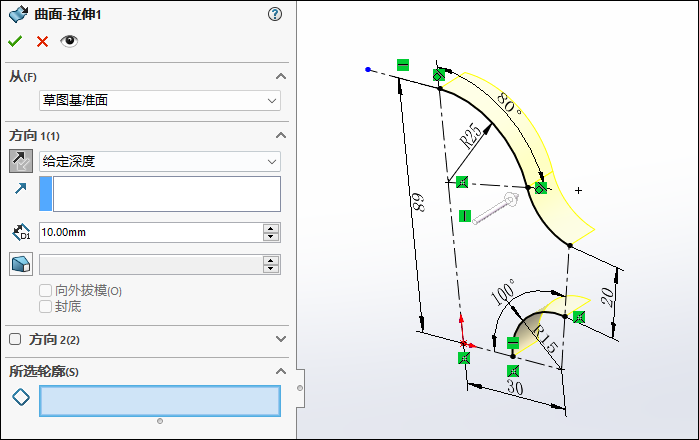Toggle detailed preview eye icon

[x=69, y=41]
